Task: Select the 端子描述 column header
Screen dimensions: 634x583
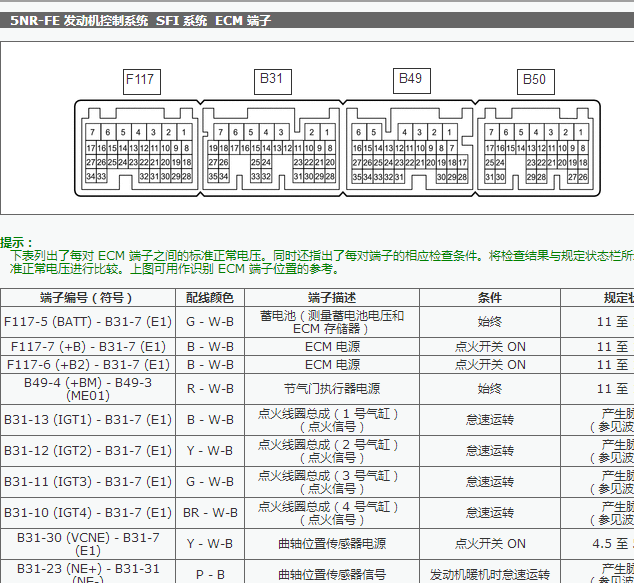Action: pos(332,298)
